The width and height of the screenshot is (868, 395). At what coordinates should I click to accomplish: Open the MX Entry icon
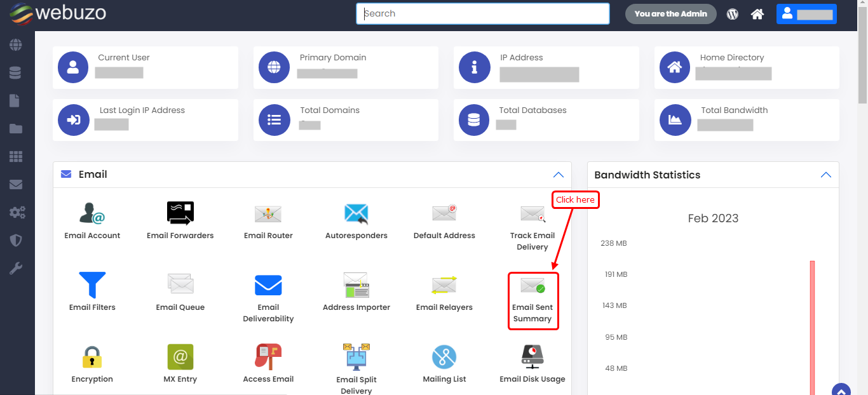click(180, 358)
